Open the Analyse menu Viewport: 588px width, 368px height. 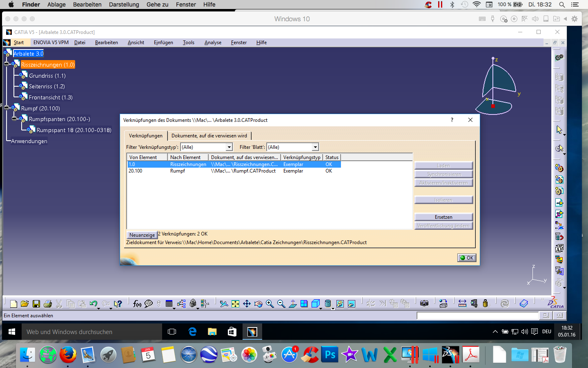(x=213, y=43)
